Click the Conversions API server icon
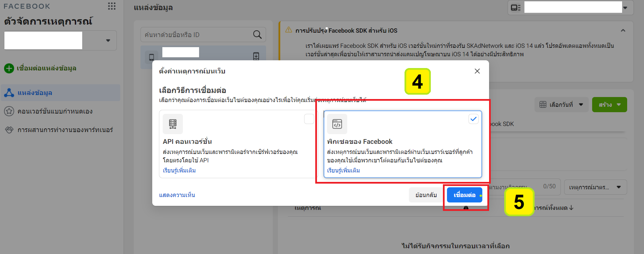The image size is (644, 254). (x=173, y=124)
